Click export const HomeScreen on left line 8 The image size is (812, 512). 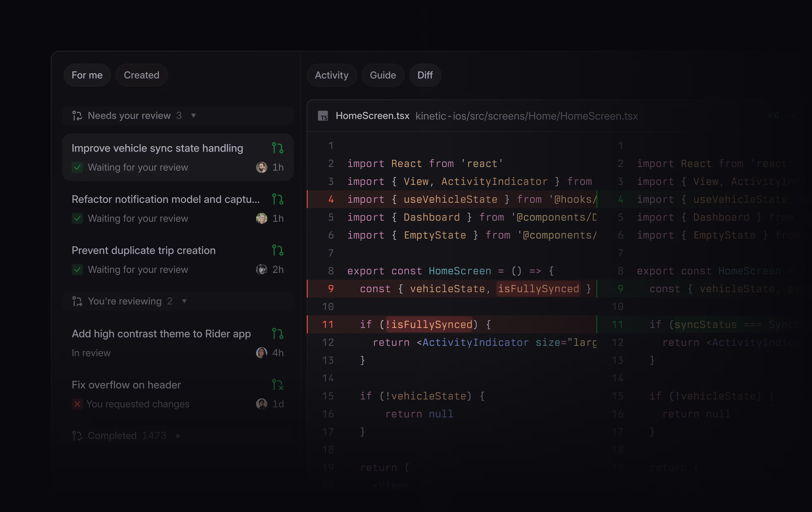tap(419, 271)
